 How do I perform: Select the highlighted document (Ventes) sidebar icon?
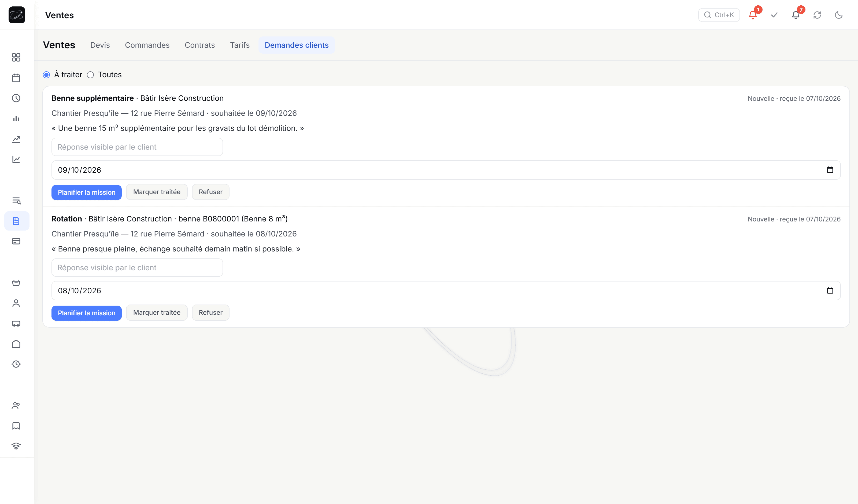(x=16, y=221)
